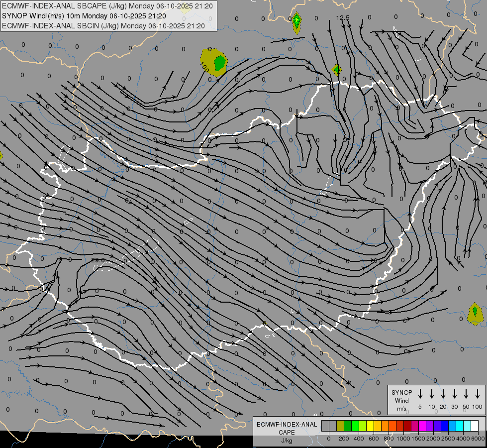Click the '2000' tick label on color scale
Screen dimensions: 487x448
[433, 439]
